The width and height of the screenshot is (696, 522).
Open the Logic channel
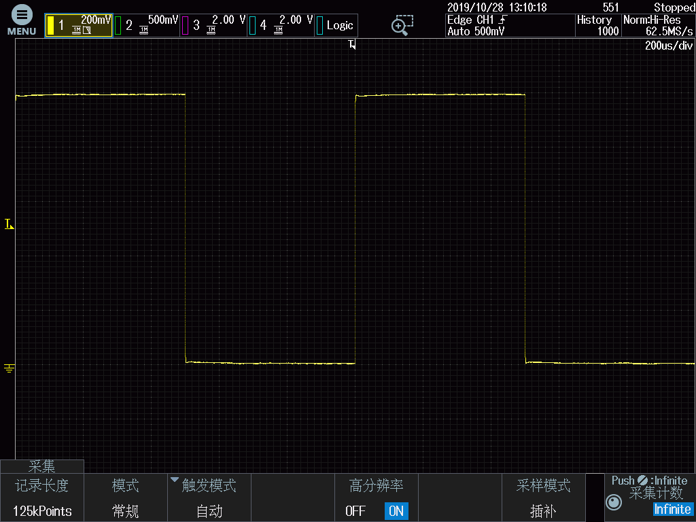point(337,25)
